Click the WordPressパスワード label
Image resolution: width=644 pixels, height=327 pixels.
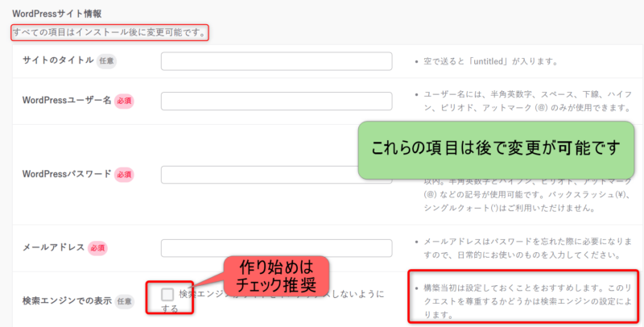point(67,174)
